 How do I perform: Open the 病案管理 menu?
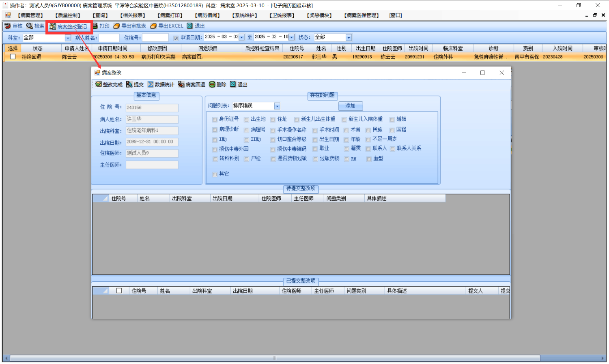coord(30,15)
